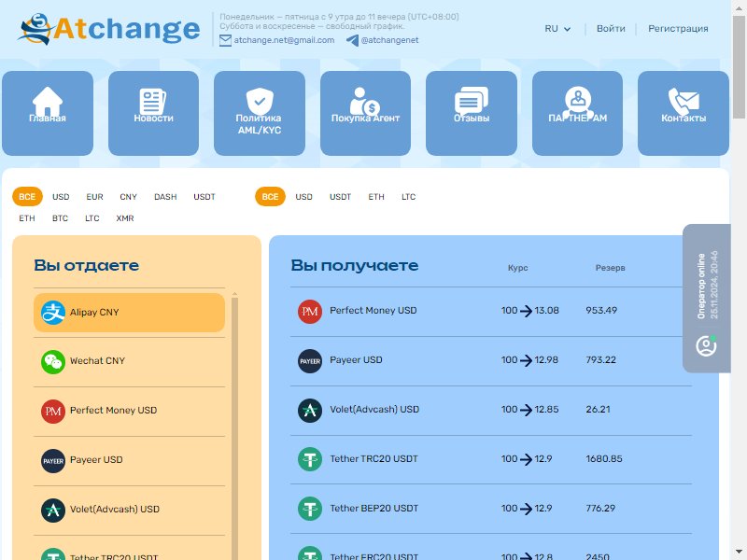Viewport: 747px width, 560px height.
Task: Open the @atchangenet Telegram link
Action: click(389, 40)
